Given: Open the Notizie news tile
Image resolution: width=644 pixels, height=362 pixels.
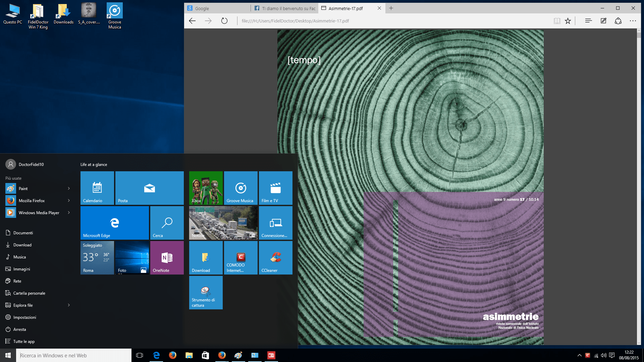Looking at the screenshot, I should (x=223, y=223).
